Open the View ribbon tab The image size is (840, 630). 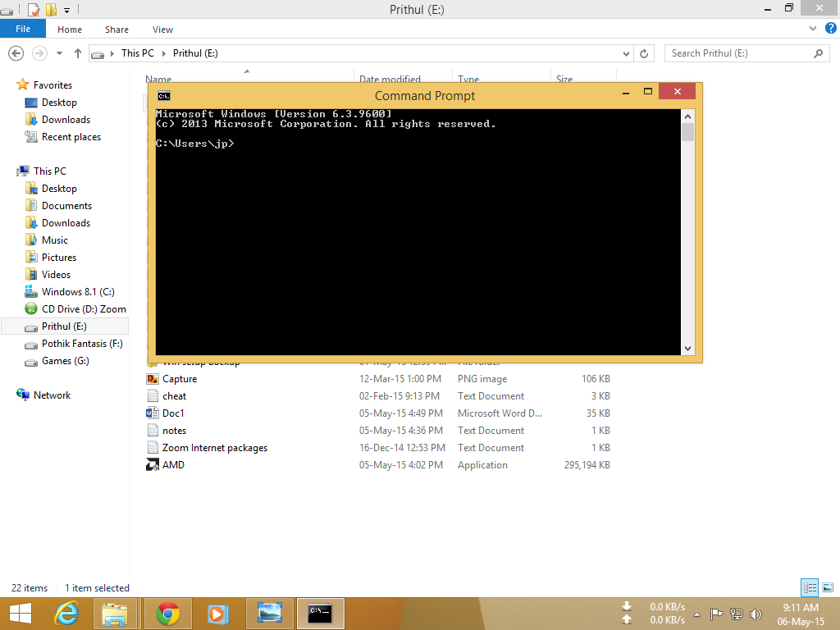[162, 30]
